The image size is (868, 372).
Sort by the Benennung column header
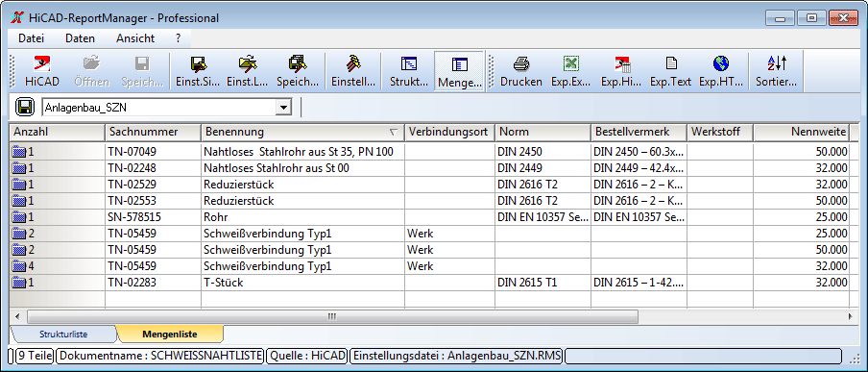click(x=301, y=132)
